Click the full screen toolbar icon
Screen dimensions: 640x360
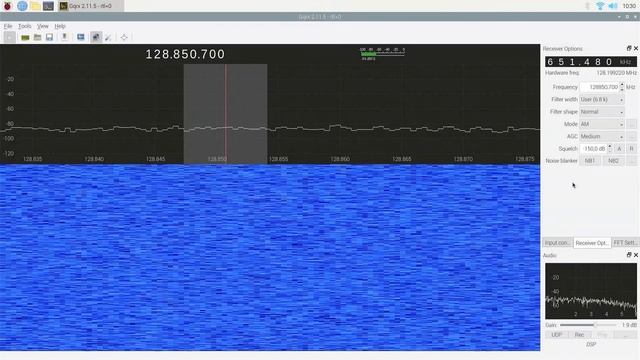124,38
